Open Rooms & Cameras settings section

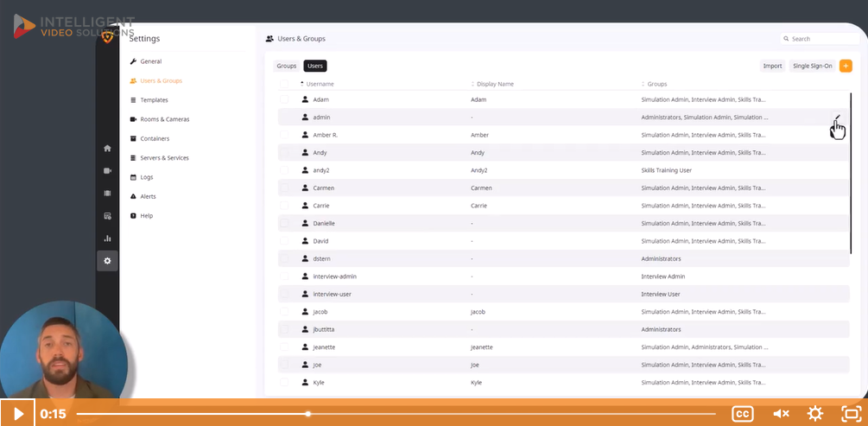point(164,119)
